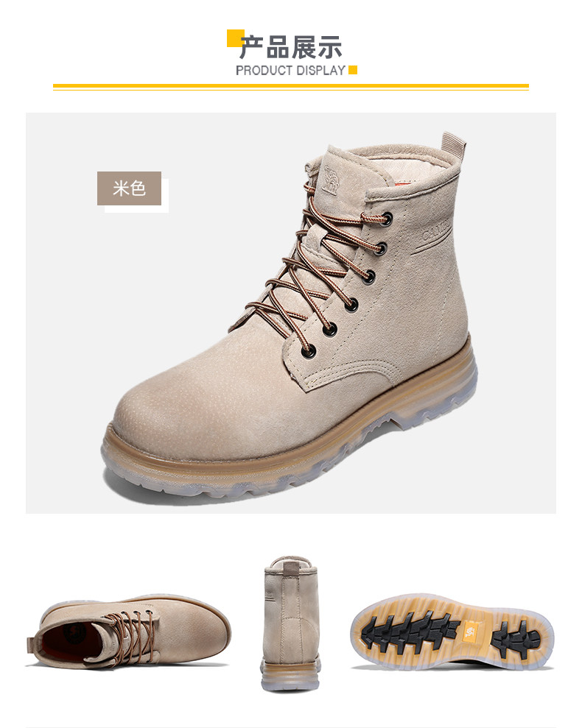Click the yellow square beside 产品展示 title
This screenshot has width=582, height=728.
[x=234, y=38]
